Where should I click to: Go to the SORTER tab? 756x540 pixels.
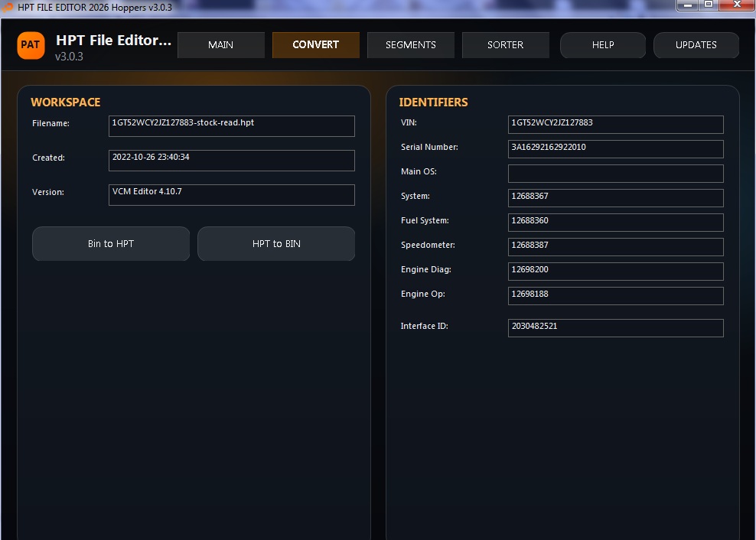point(505,45)
